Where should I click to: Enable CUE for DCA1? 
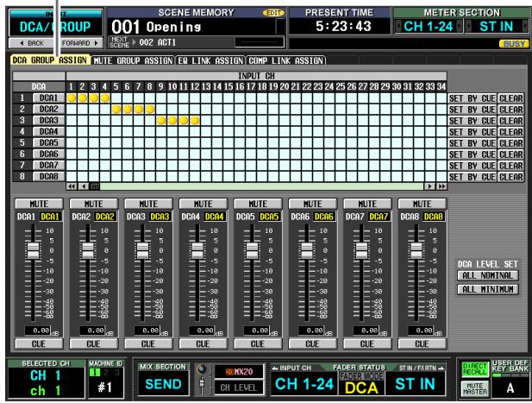point(39,344)
